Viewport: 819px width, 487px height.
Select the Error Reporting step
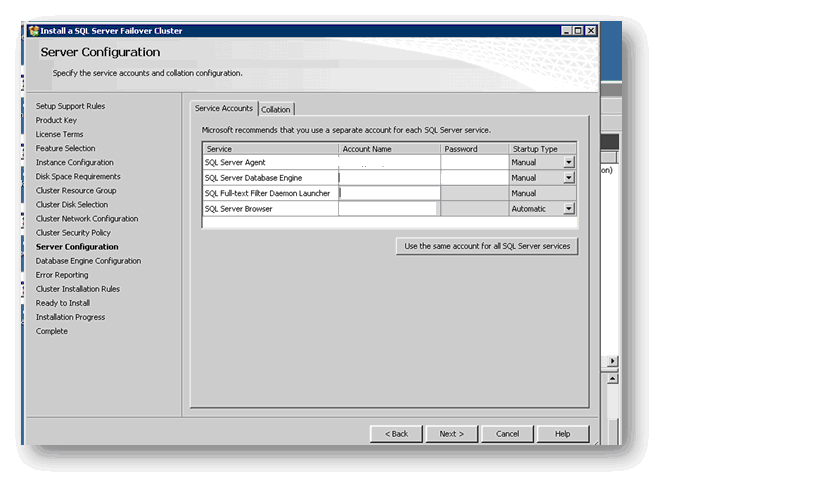[x=62, y=275]
